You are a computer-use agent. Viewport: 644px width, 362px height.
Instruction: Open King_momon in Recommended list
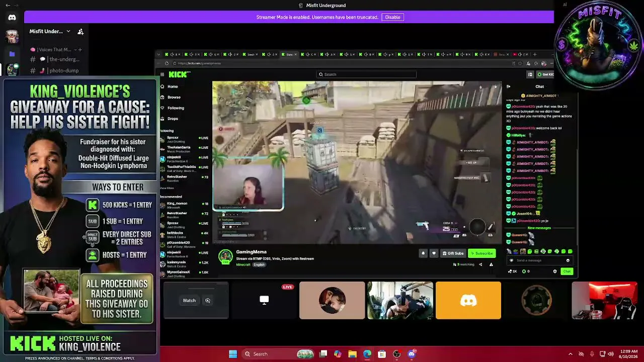[184, 205]
